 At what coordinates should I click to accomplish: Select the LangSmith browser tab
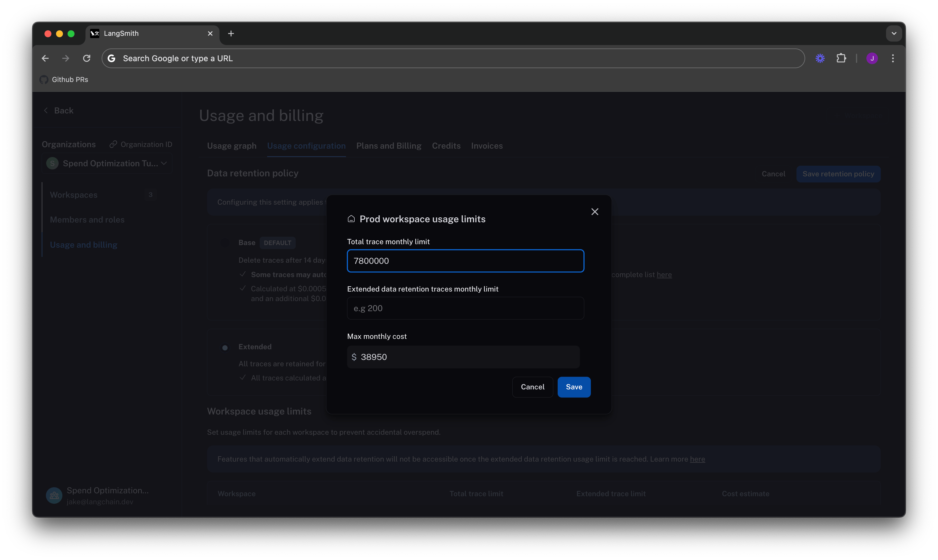click(152, 33)
